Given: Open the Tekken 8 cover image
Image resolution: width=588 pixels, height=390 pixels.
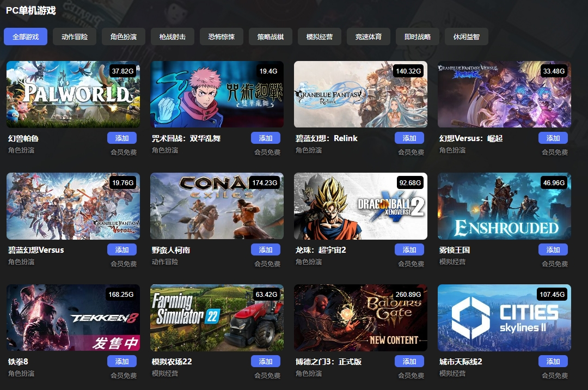Looking at the screenshot, I should (x=73, y=318).
